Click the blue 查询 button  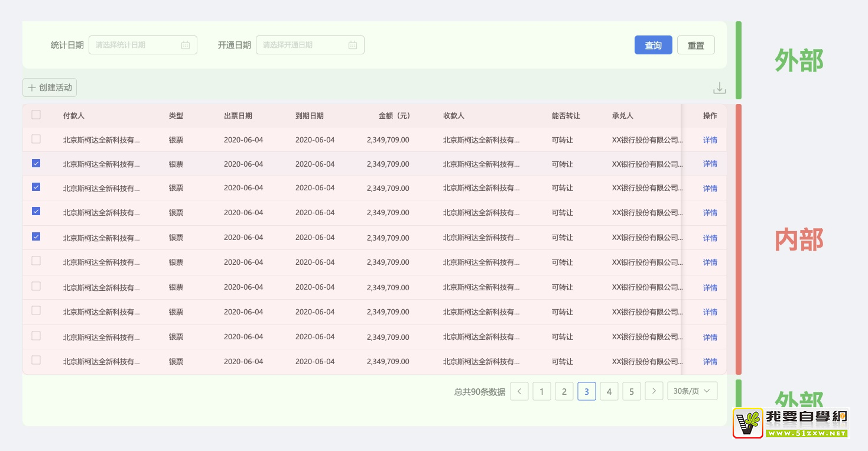click(653, 45)
